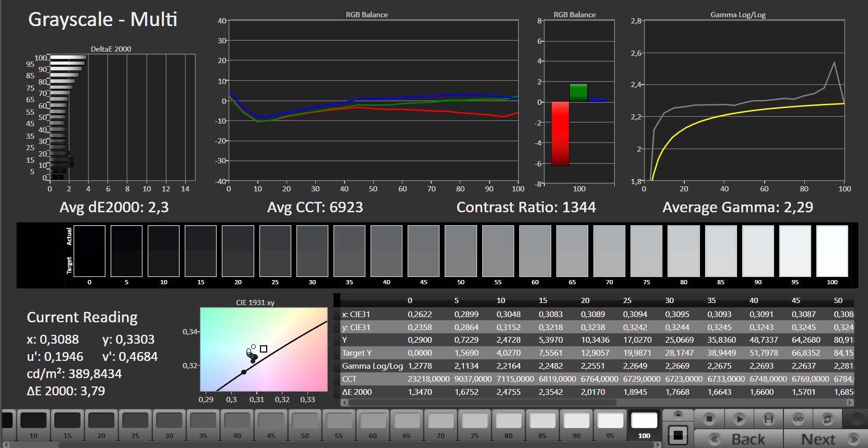Viewport: 868px width, 448px height.
Task: Select the 35 percent grayscale patch button
Action: [203, 426]
